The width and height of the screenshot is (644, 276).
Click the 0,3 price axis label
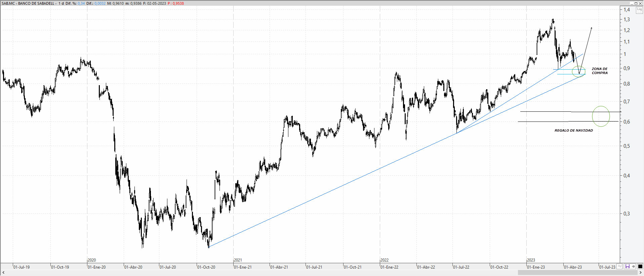click(x=627, y=214)
